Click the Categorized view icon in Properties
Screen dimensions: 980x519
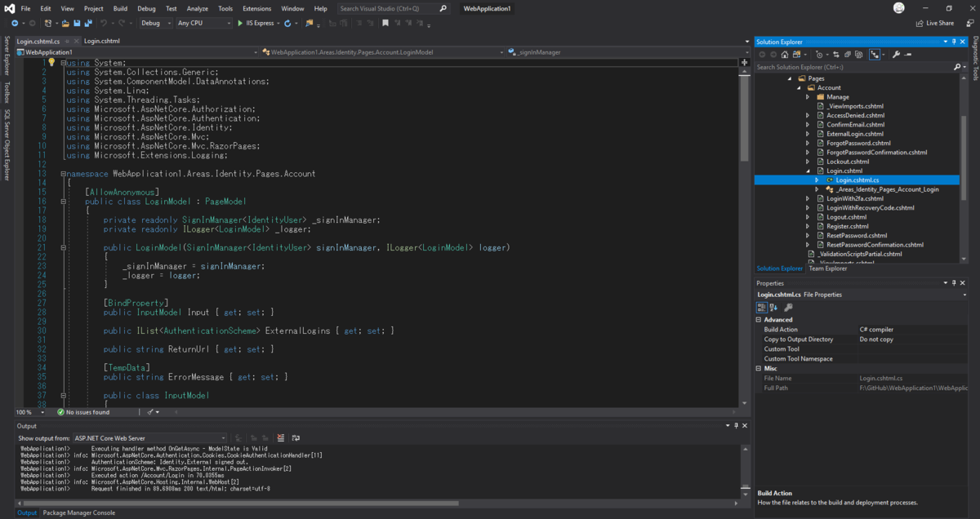click(x=761, y=308)
